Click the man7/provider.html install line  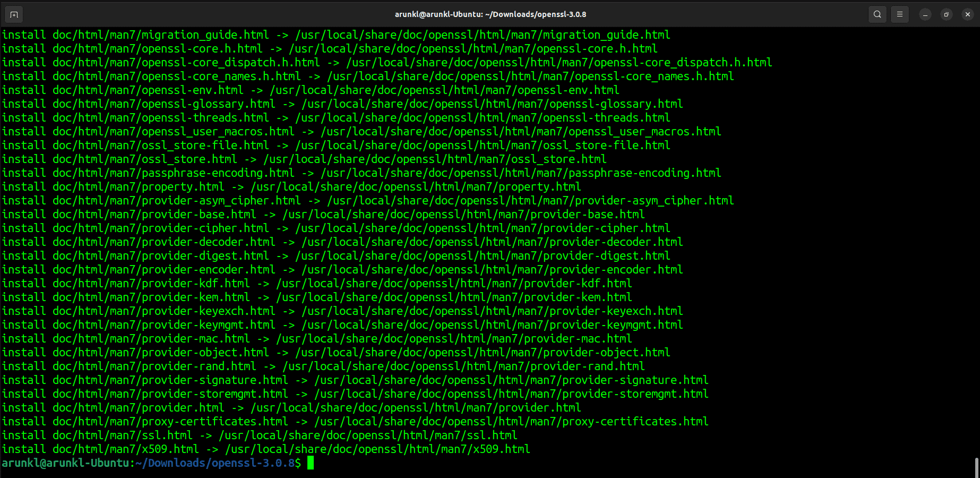point(291,408)
